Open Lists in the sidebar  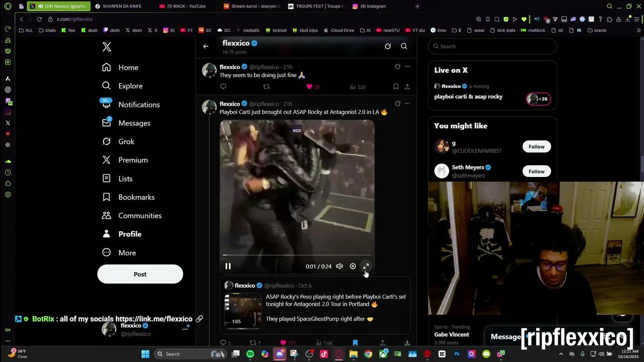[117, 178]
